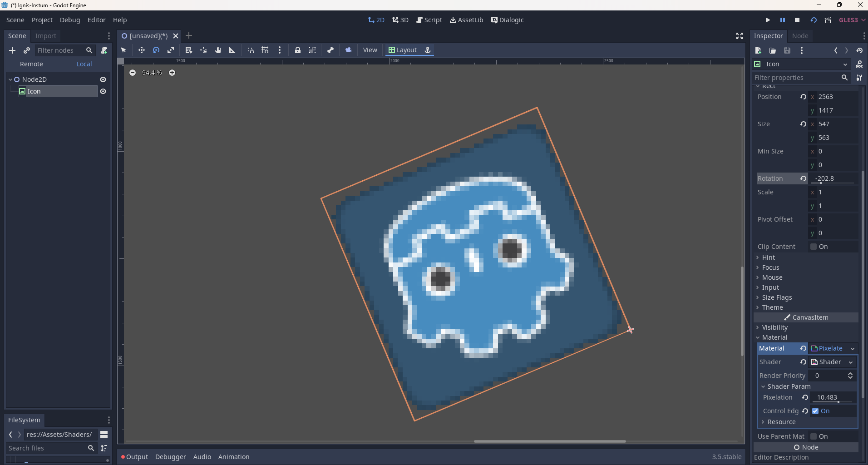
Task: Click the camera override icon
Action: click(349, 50)
